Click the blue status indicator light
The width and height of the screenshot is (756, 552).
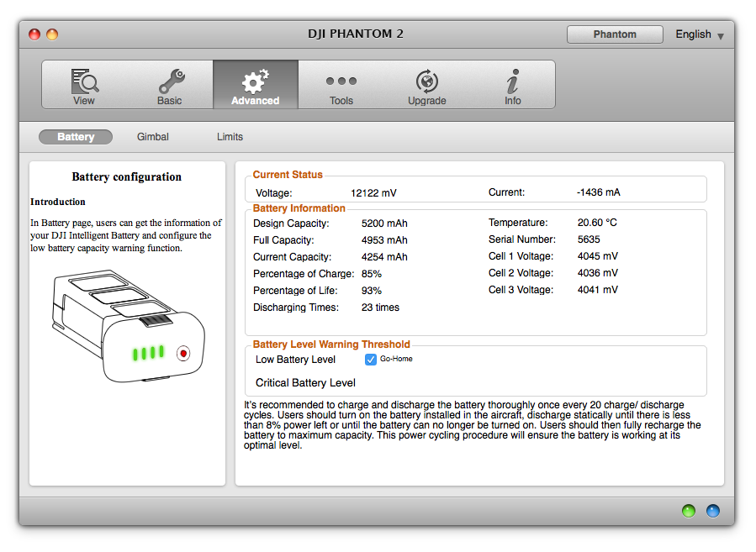tap(712, 511)
